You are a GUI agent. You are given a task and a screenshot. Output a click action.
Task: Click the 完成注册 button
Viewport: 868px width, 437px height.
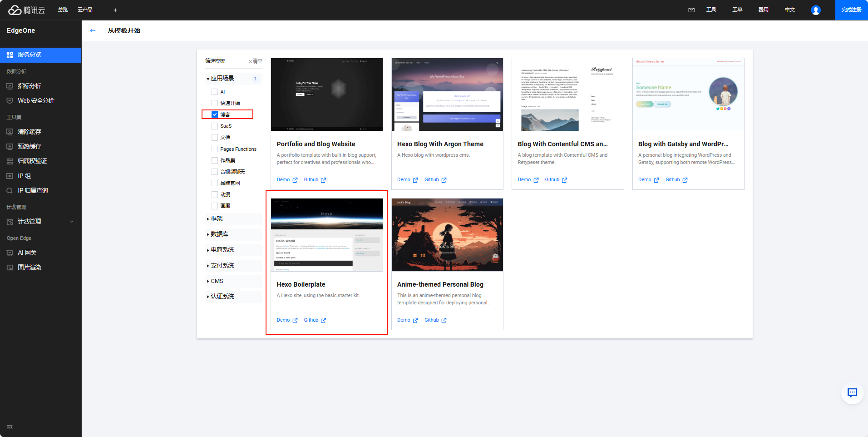pyautogui.click(x=851, y=10)
